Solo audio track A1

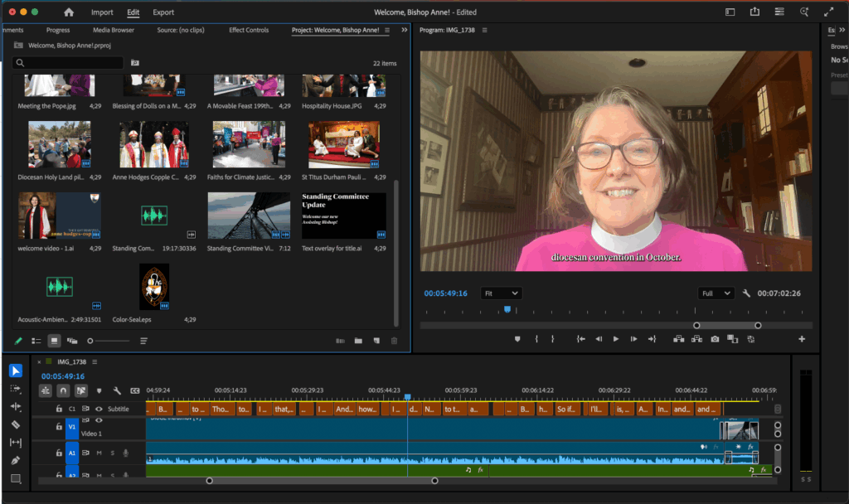pyautogui.click(x=113, y=453)
